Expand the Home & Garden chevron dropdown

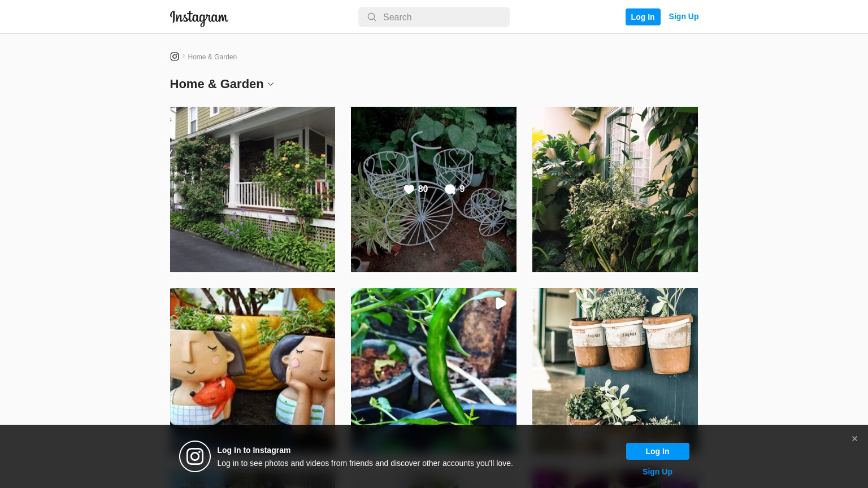(271, 84)
